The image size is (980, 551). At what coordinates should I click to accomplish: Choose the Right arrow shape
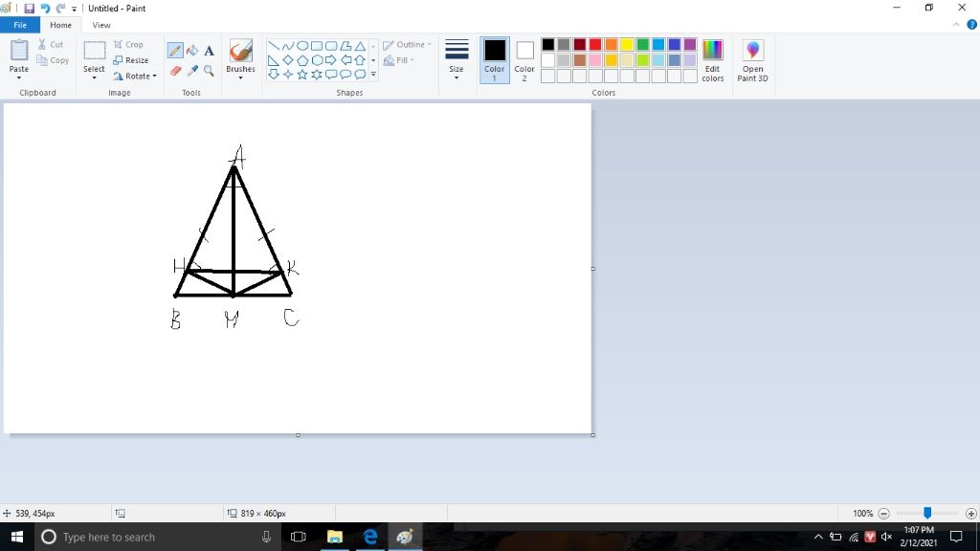330,60
